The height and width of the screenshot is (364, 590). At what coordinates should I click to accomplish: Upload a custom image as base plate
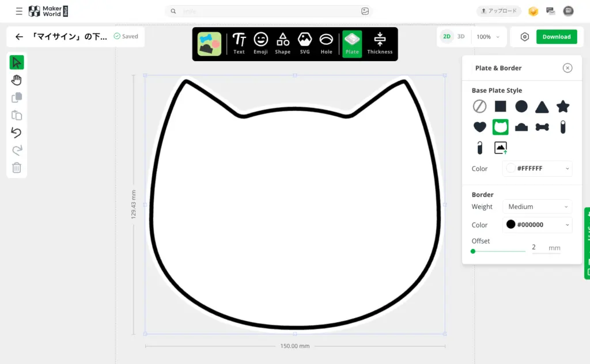tap(501, 148)
